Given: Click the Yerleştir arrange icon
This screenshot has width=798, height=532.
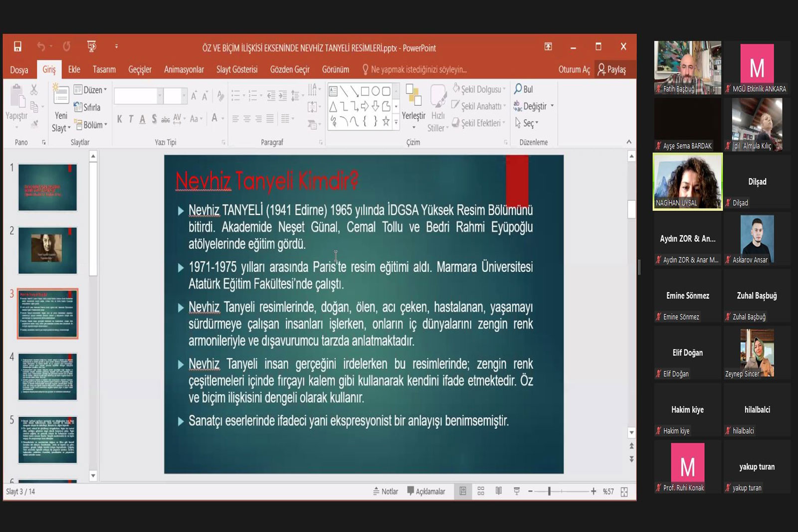Looking at the screenshot, I should click(x=413, y=96).
